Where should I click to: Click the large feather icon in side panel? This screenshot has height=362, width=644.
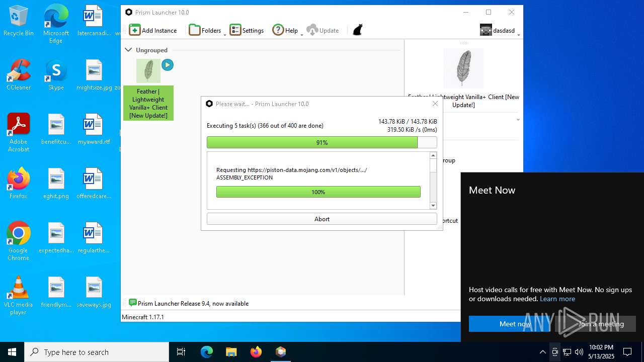463,68
